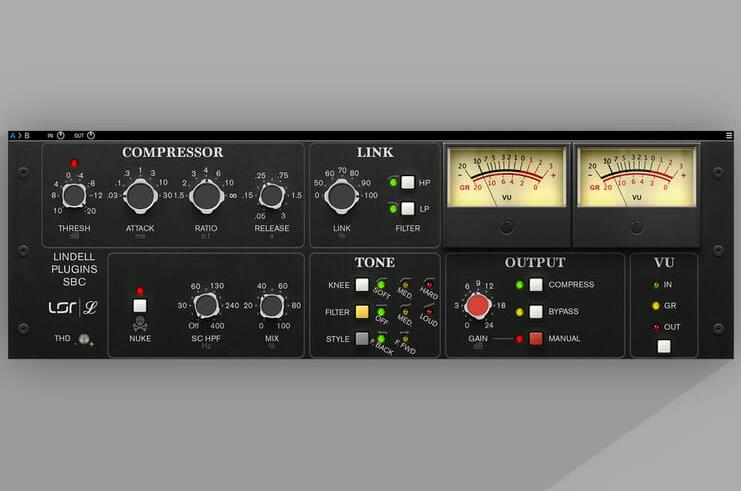Click the SC HPF knob
This screenshot has width=741, height=491.
(207, 306)
